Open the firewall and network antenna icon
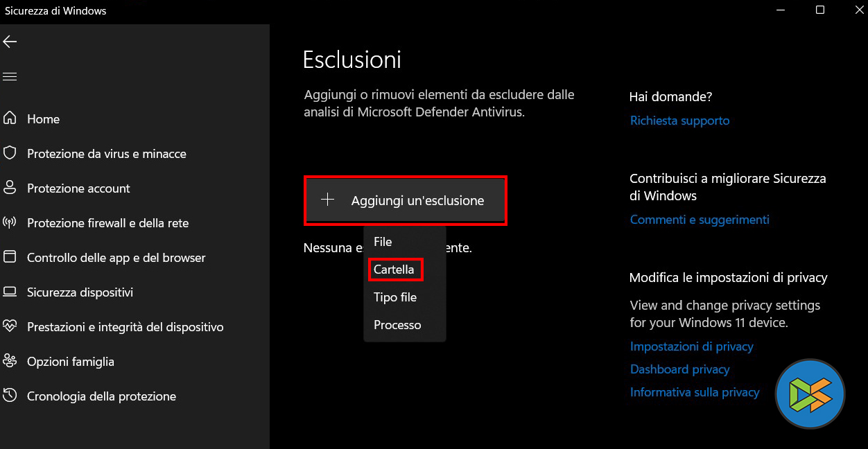The width and height of the screenshot is (868, 449). 10,222
